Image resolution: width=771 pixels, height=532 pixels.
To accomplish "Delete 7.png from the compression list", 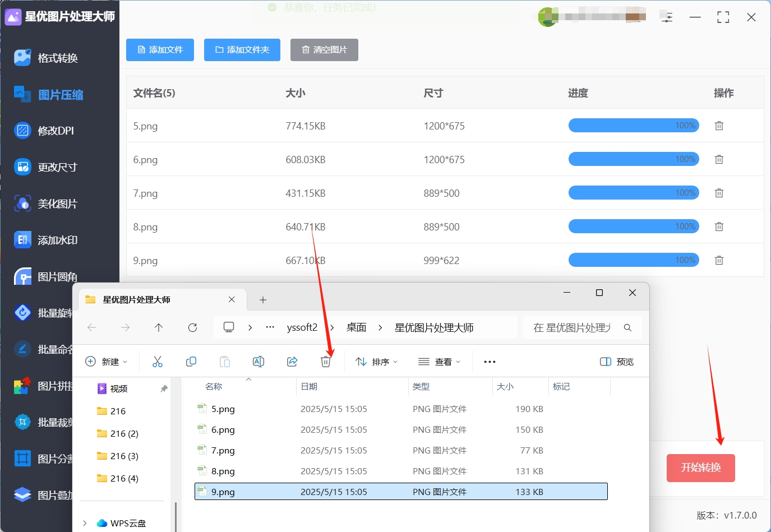I will point(719,193).
